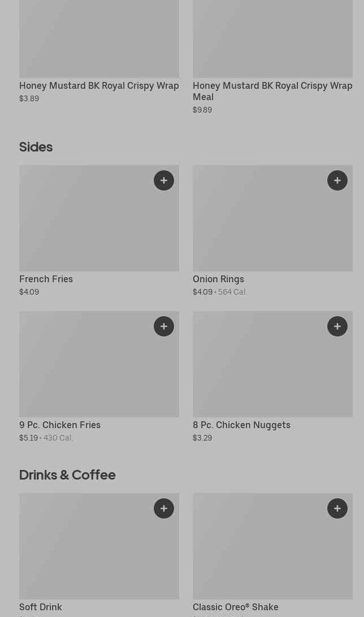Add 9 Pc. Chicken Fries plus icon
This screenshot has width=364, height=617.
[x=164, y=326]
